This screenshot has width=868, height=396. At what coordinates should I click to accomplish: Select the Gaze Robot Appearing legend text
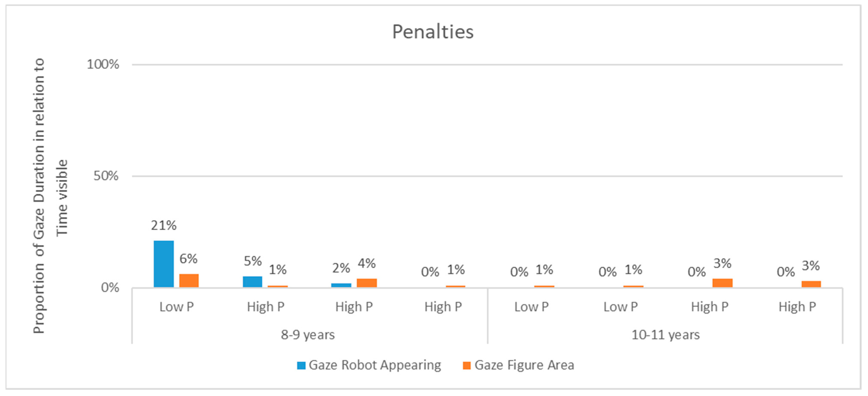click(375, 365)
